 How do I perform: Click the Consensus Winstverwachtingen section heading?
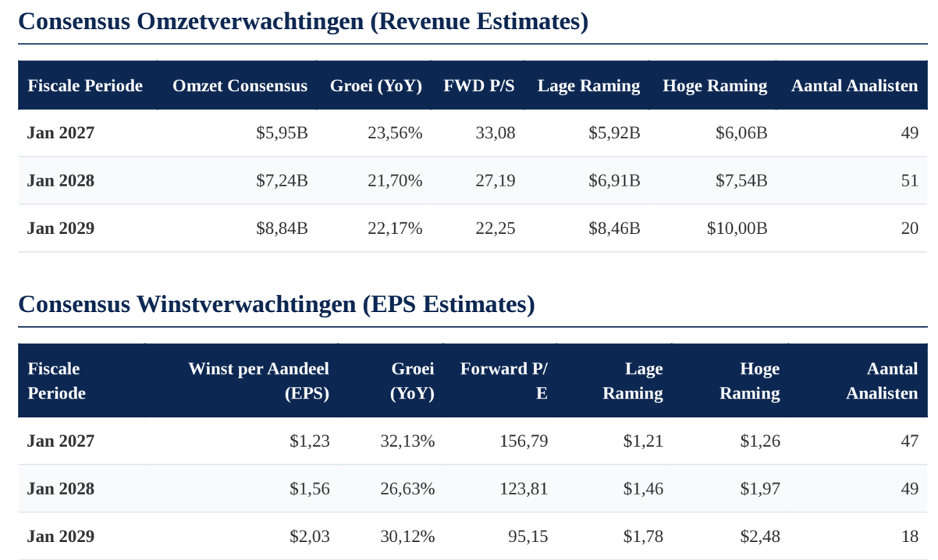coord(276,304)
